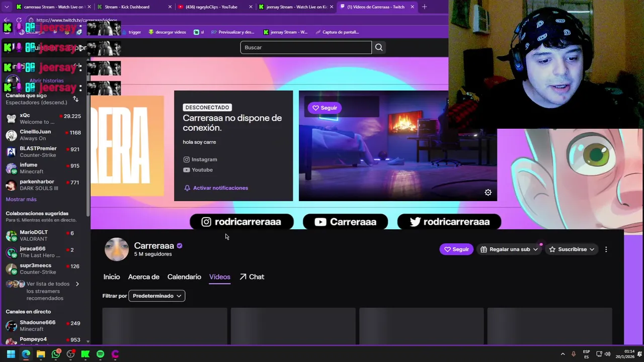Switch to the Inicio tab
This screenshot has height=362, width=644.
(x=112, y=277)
